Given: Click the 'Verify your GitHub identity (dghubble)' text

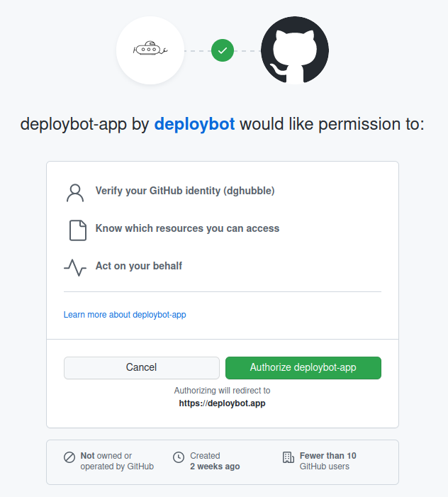Looking at the screenshot, I should pos(185,191).
